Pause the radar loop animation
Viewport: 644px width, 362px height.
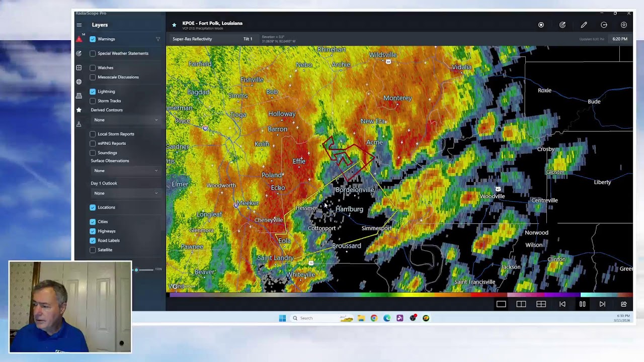coord(582,304)
